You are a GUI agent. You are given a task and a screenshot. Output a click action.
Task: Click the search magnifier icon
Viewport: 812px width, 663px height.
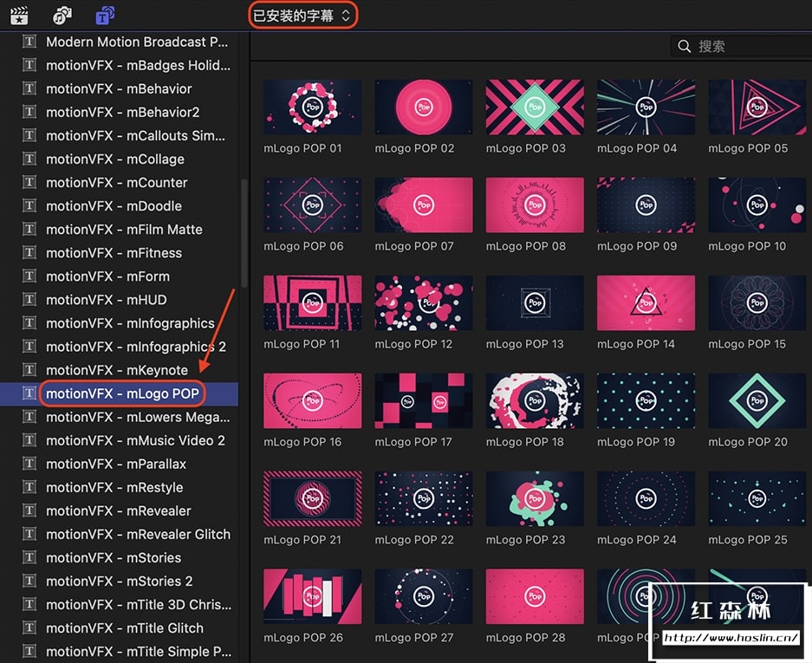click(x=684, y=46)
